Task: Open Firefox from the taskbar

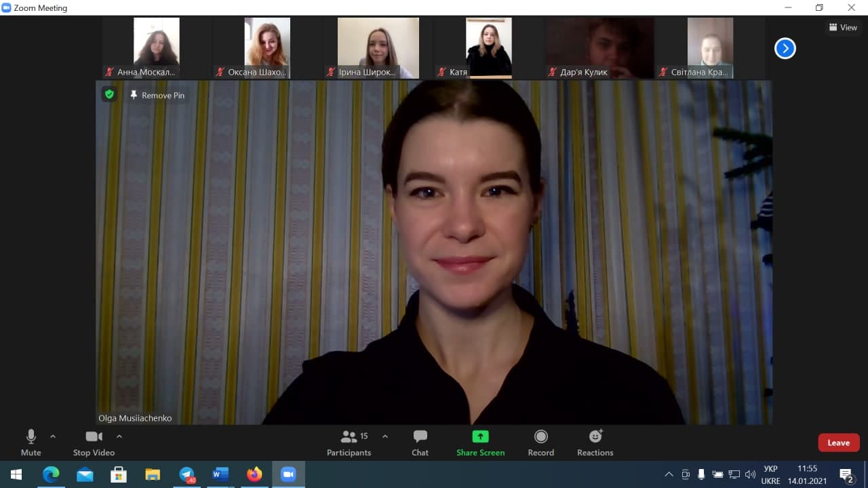Action: [254, 474]
